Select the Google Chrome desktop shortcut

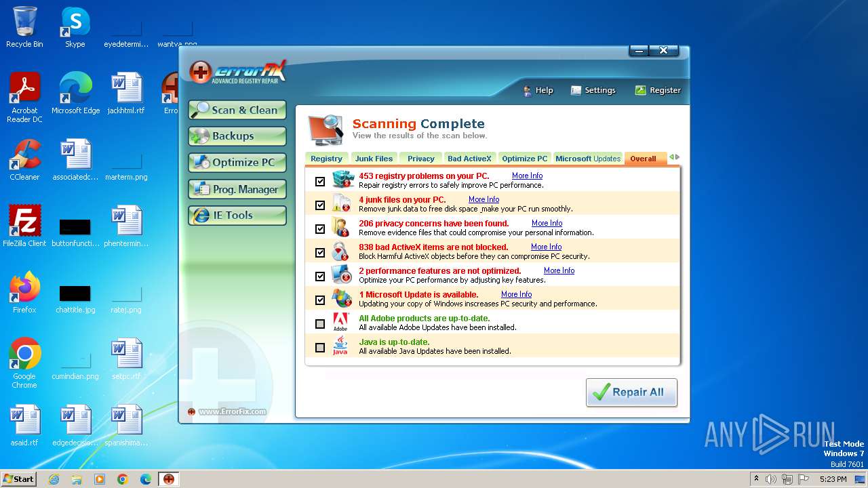(x=24, y=364)
